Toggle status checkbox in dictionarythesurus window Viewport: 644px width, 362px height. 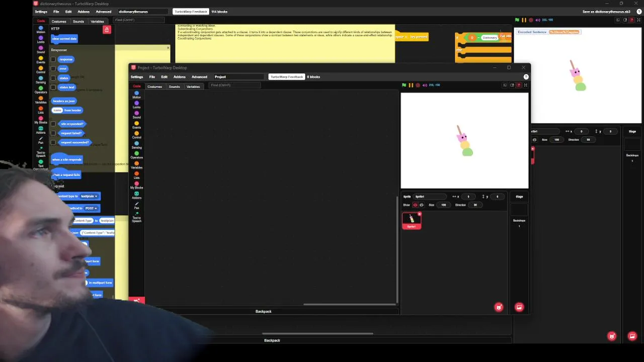53,78
